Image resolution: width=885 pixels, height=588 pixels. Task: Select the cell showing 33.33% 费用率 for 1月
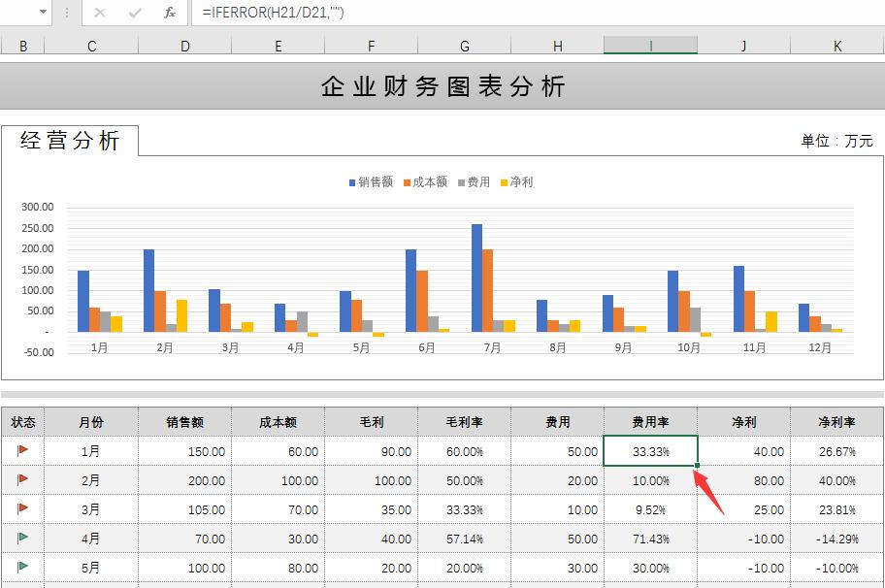point(649,451)
